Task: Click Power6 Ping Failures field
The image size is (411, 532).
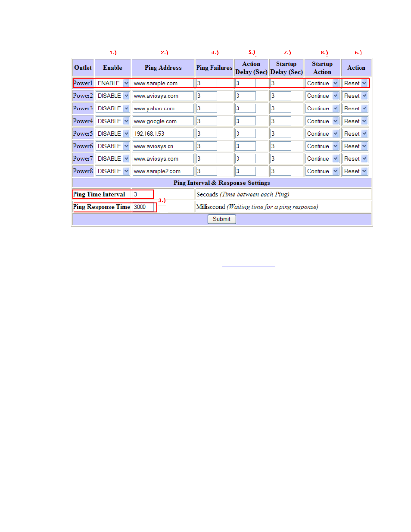Action: pos(207,146)
